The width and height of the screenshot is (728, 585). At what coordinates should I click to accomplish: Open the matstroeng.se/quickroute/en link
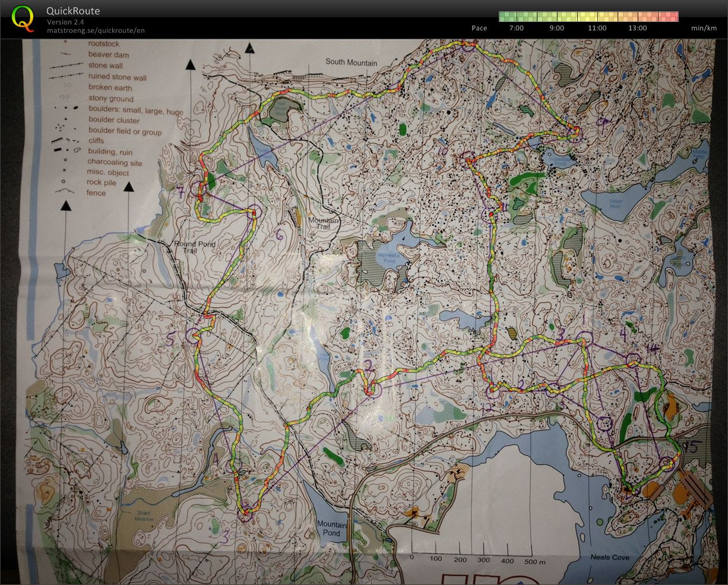pos(96,30)
